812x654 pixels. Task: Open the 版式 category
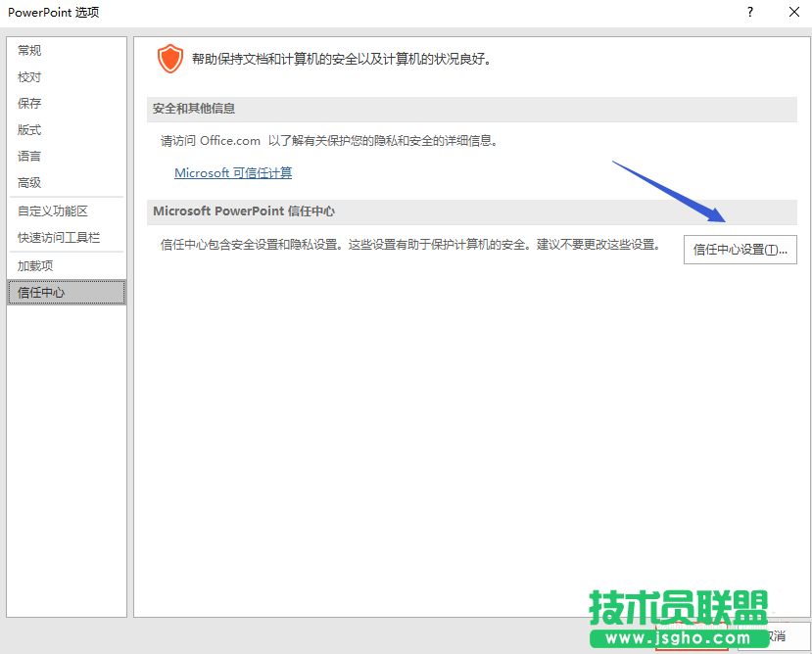coord(67,129)
